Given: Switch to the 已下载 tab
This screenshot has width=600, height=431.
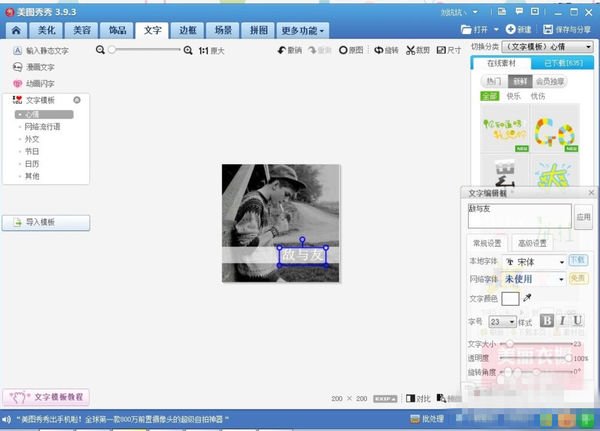Looking at the screenshot, I should coord(563,63).
